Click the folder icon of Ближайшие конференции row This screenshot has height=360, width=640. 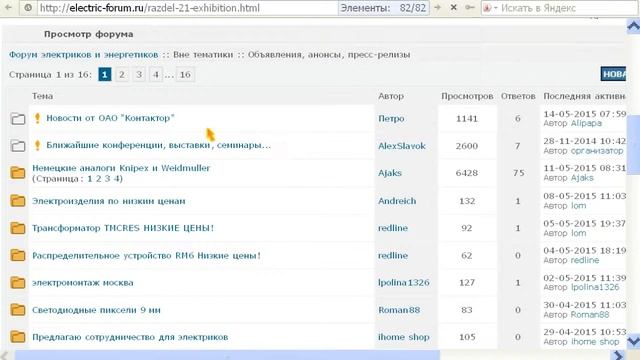click(18, 146)
